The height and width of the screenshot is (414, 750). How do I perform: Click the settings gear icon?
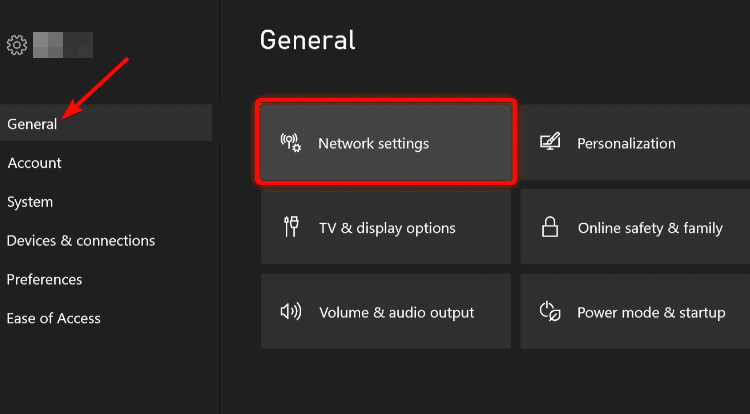pyautogui.click(x=16, y=45)
